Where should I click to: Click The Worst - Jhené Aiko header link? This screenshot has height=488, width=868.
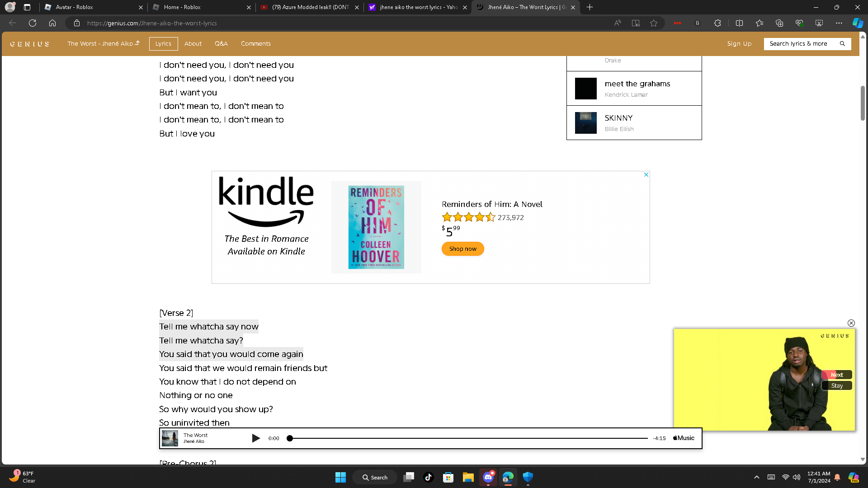pos(104,44)
